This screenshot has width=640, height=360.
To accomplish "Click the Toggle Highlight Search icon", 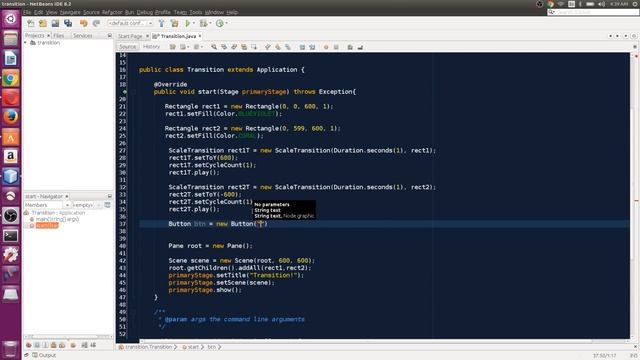I will click(x=244, y=47).
